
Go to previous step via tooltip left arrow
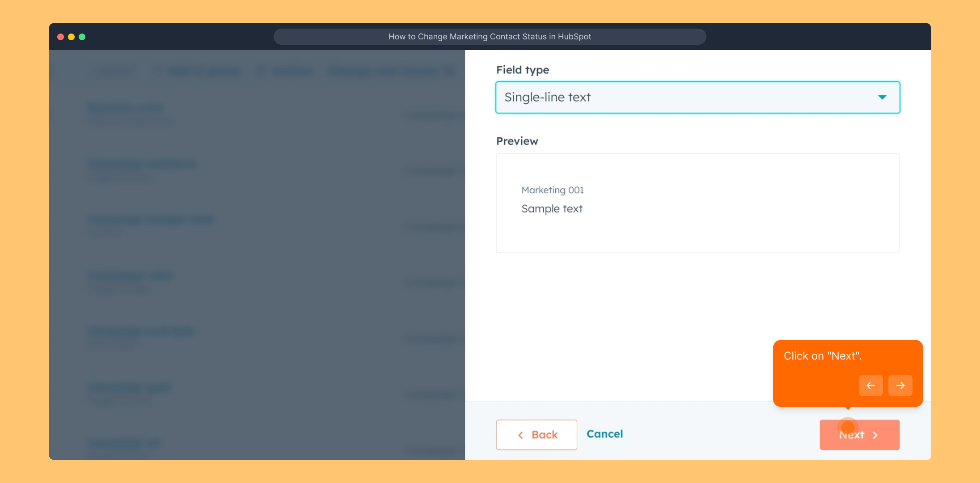point(870,386)
